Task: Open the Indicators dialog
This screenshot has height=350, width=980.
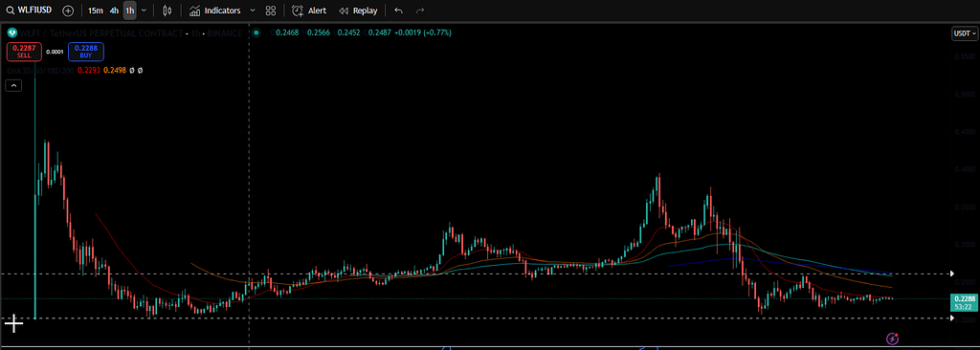Action: tap(214, 11)
